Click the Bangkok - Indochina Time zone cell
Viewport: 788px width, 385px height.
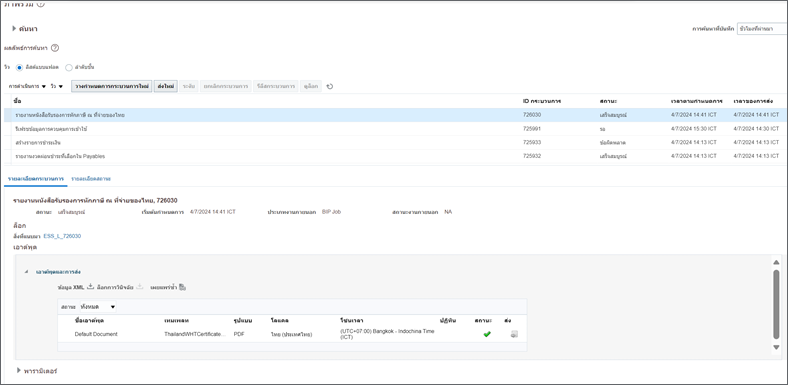coord(387,334)
